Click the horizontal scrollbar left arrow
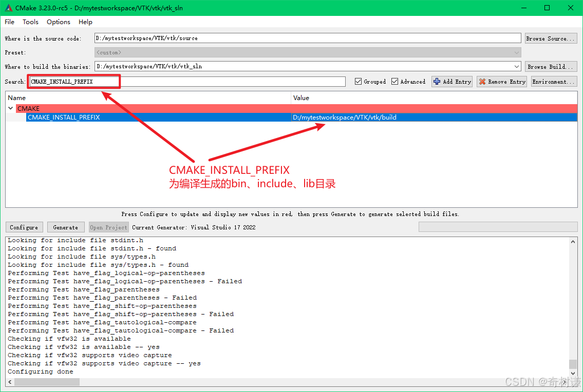Image resolution: width=583 pixels, height=392 pixels. coord(10,382)
